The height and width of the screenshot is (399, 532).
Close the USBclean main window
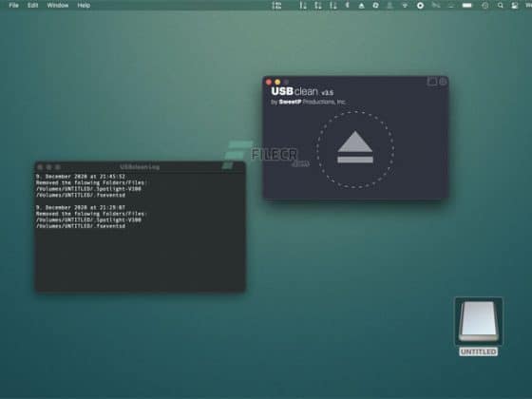click(269, 82)
